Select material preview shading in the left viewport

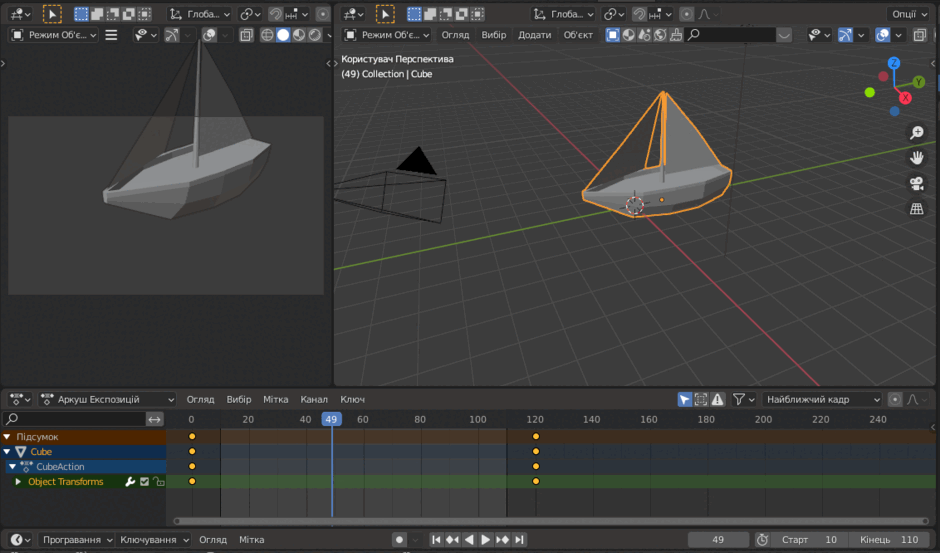click(299, 35)
